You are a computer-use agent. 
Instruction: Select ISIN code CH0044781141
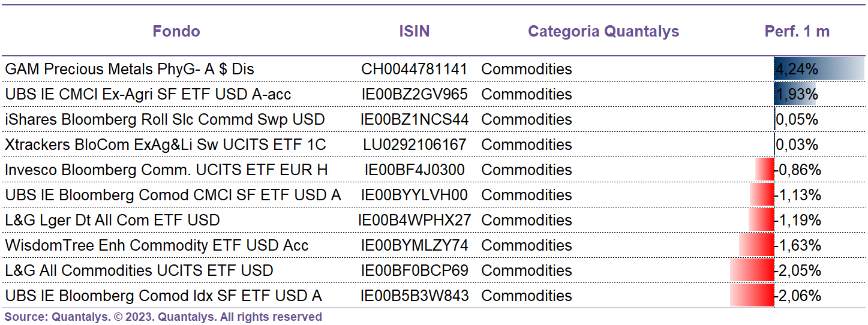(414, 69)
